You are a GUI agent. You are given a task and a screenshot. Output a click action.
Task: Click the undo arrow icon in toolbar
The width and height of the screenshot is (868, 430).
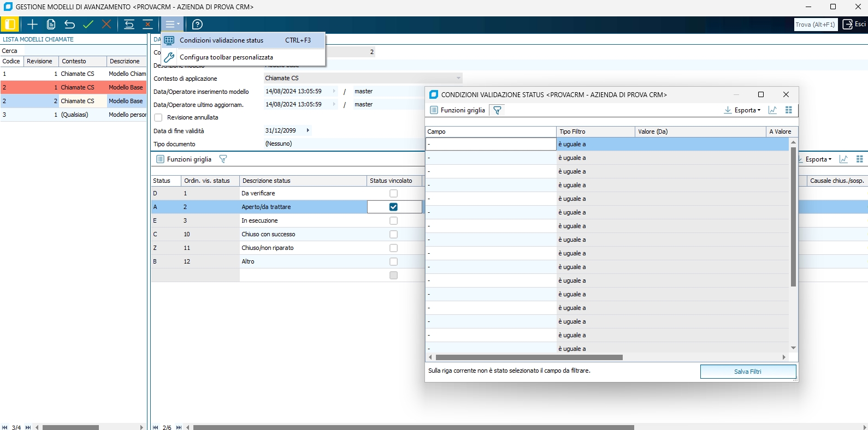pos(69,25)
